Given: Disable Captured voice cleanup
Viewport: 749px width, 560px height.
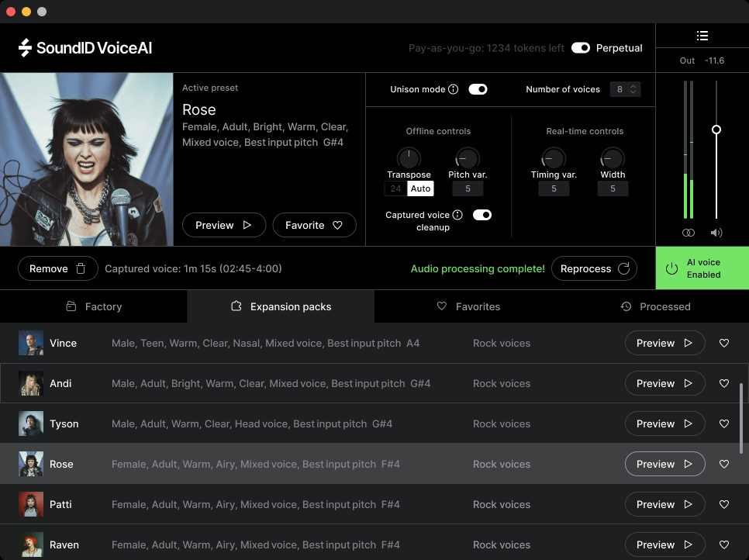Looking at the screenshot, I should click(x=482, y=215).
